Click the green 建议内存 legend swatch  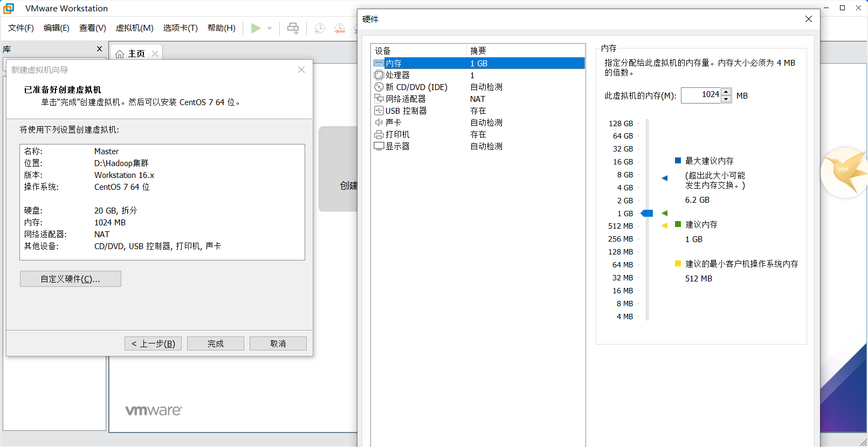[678, 224]
